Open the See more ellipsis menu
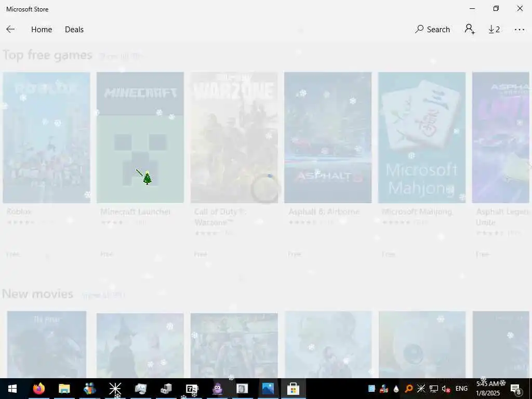 [x=519, y=30]
